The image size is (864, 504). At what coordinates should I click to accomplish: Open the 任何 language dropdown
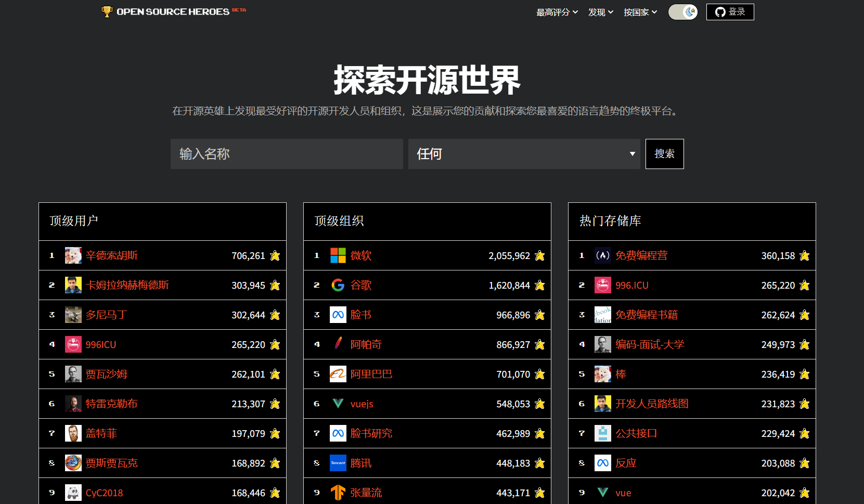pos(524,154)
